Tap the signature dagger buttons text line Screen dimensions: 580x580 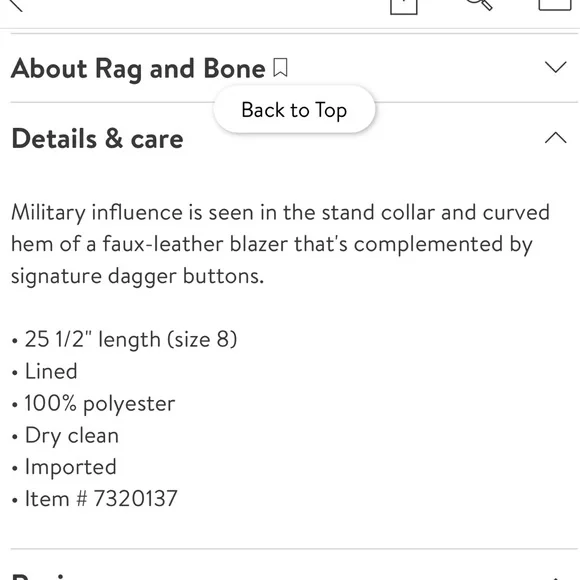tap(138, 276)
